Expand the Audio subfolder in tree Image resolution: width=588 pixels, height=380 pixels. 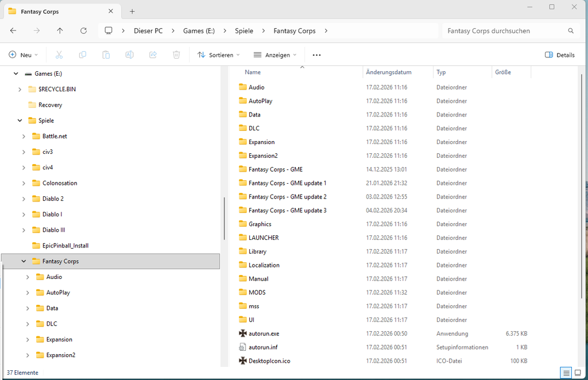[x=28, y=277]
